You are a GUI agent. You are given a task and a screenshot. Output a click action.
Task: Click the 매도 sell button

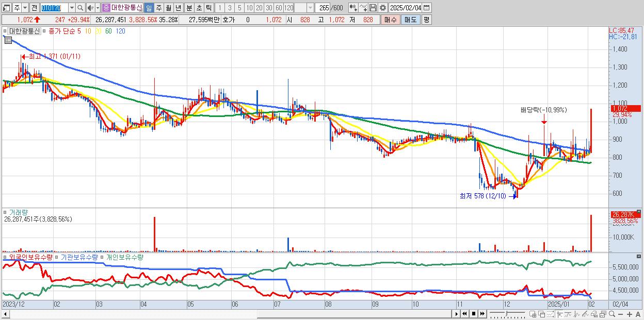(x=411, y=20)
